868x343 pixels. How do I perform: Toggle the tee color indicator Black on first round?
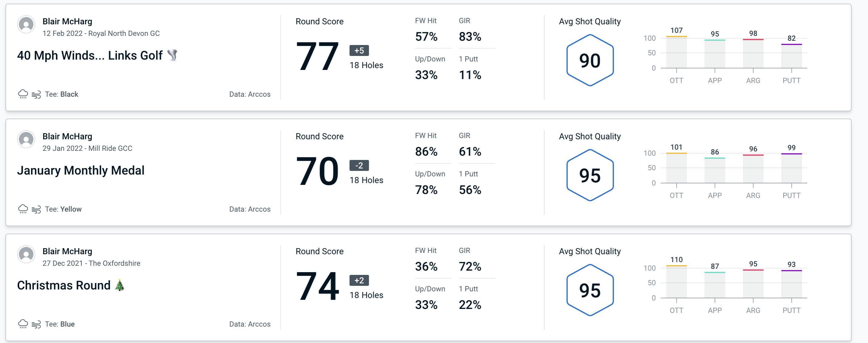tap(72, 93)
